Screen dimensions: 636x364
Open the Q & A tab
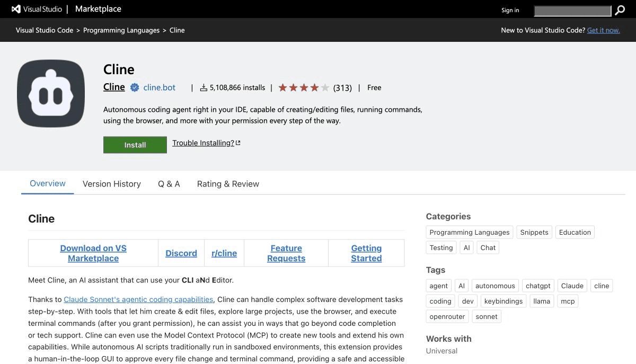pos(169,184)
